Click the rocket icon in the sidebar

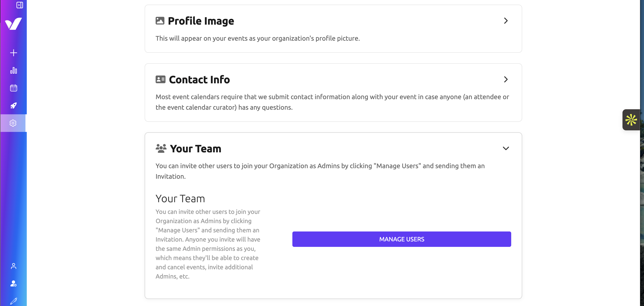pos(14,106)
